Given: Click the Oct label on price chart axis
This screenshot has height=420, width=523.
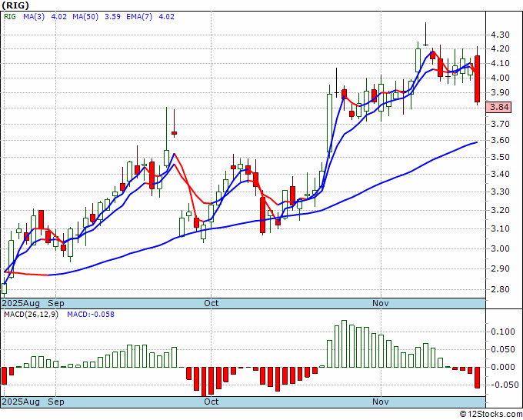Looking at the screenshot, I should 212,304.
